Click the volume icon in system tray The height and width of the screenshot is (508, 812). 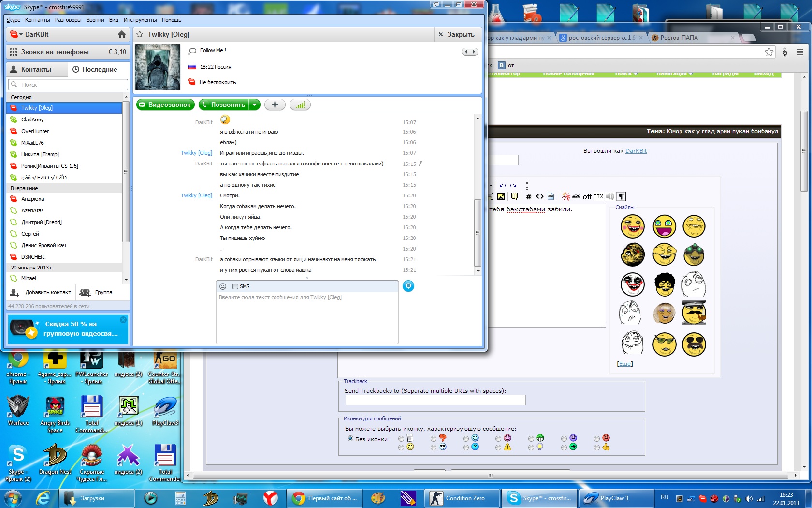click(749, 499)
